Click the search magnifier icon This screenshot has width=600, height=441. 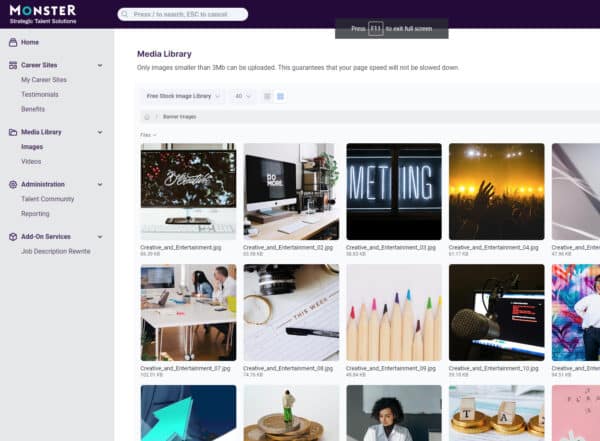click(x=124, y=15)
